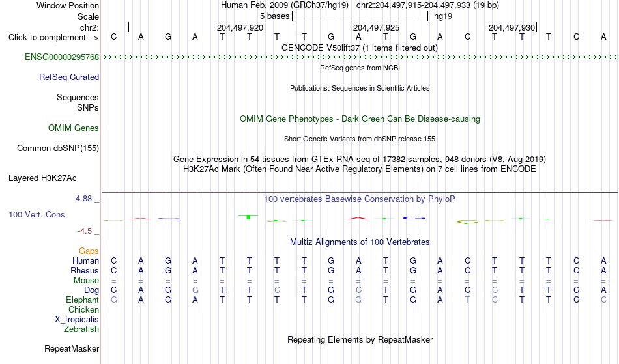The image size is (619, 364).
Task: Click the GTEx Gene Expression in 54 tissues title
Action: (360, 160)
